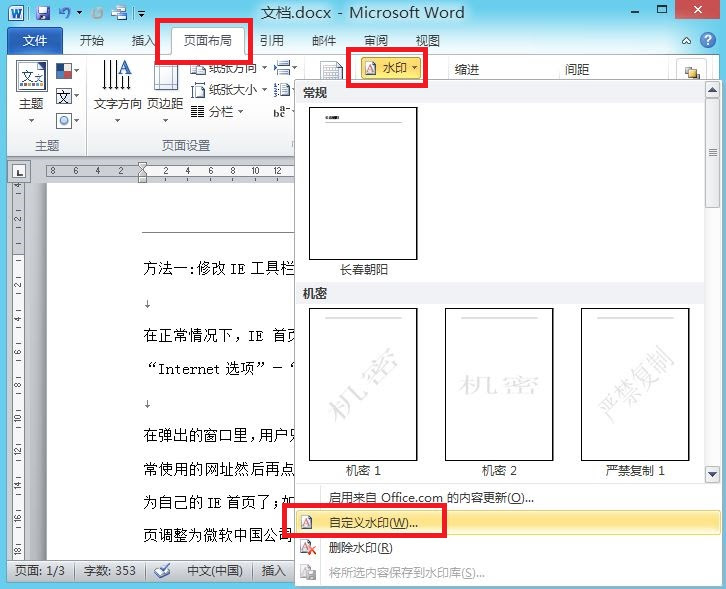Click the 机密 gallery section header
The width and height of the screenshot is (726, 589).
[x=500, y=293]
